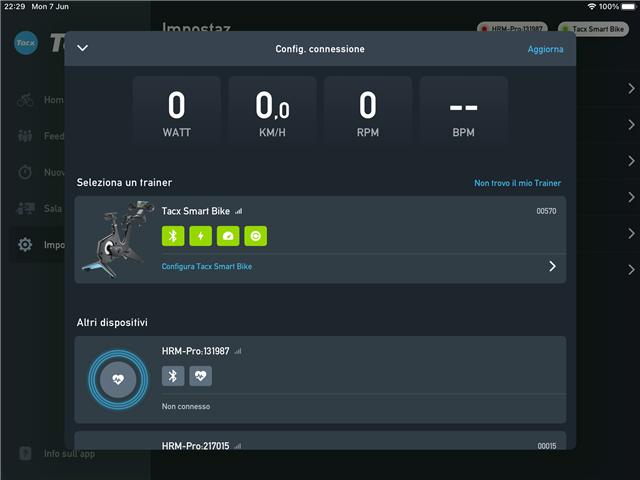The width and height of the screenshot is (640, 480).
Task: Tap the Tacx Smart Bike signal strength icon
Action: 239,211
